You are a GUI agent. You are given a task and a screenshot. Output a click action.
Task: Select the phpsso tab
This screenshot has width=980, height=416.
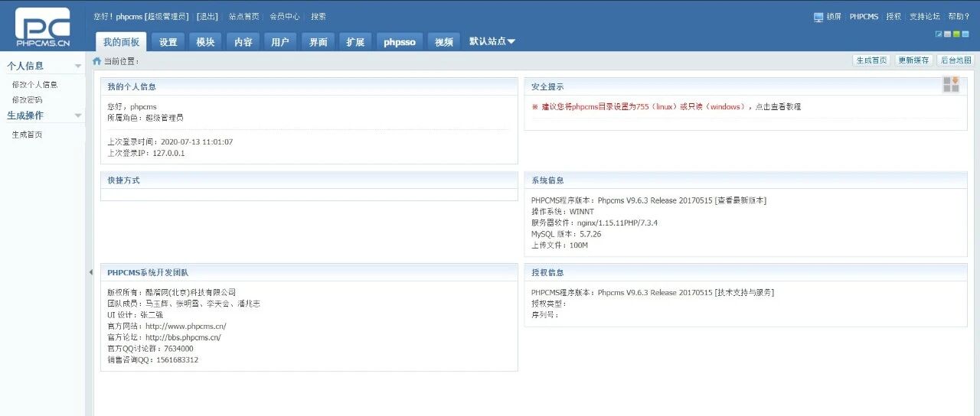click(x=400, y=42)
